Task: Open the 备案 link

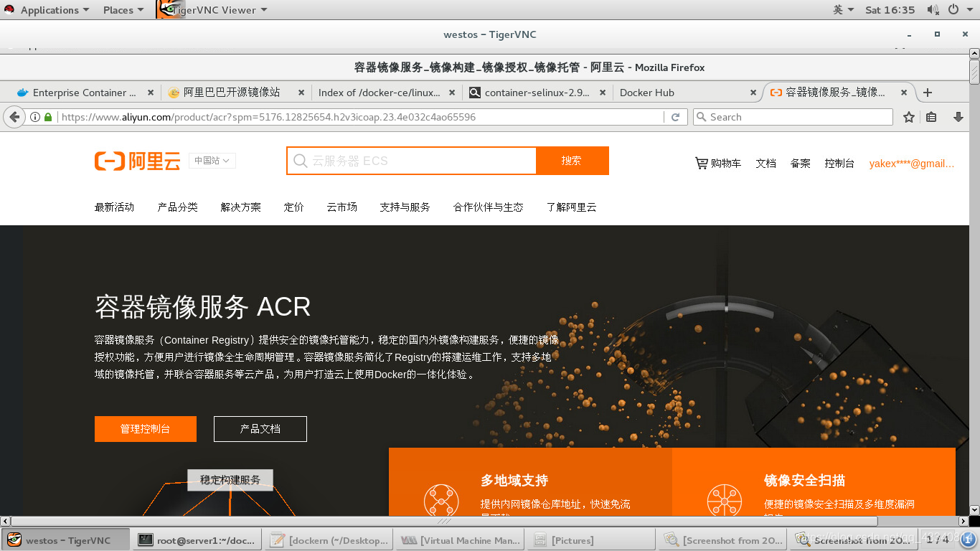Action: [x=800, y=164]
